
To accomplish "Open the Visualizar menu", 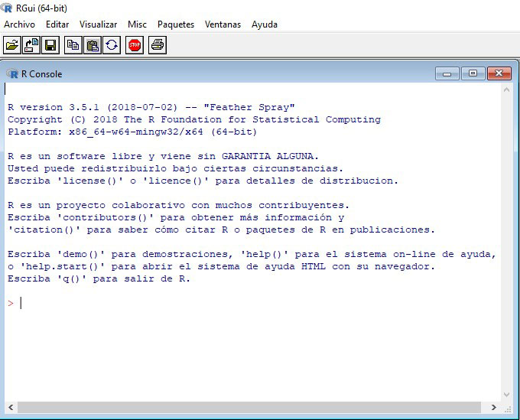I will 98,24.
